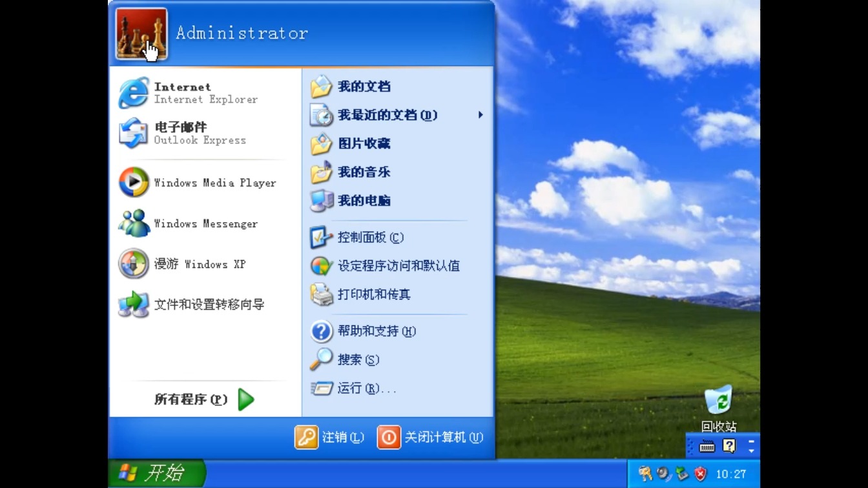
Task: Open 图片收藏 folder
Action: (397, 143)
